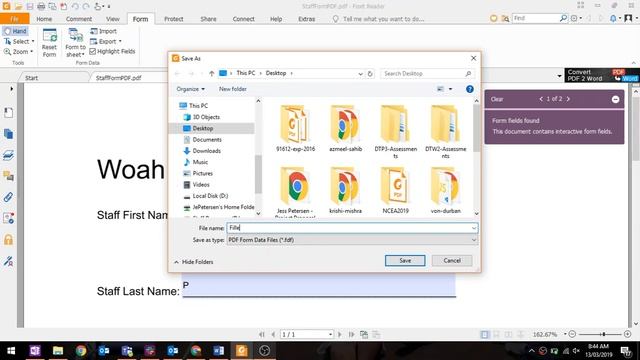Select Pictures in the folder tree
Screen dimensions: 640x360
pyautogui.click(x=202, y=173)
